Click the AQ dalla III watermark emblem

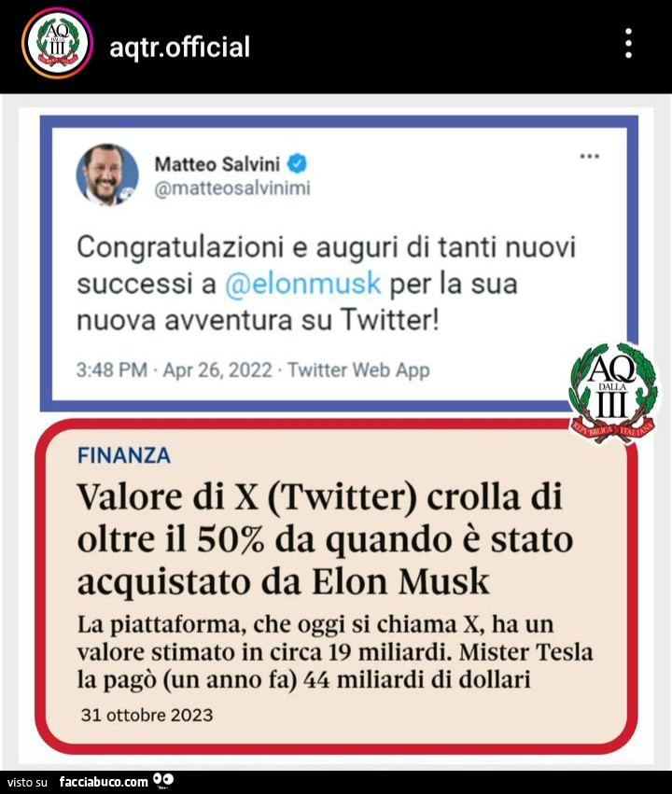pyautogui.click(x=613, y=393)
